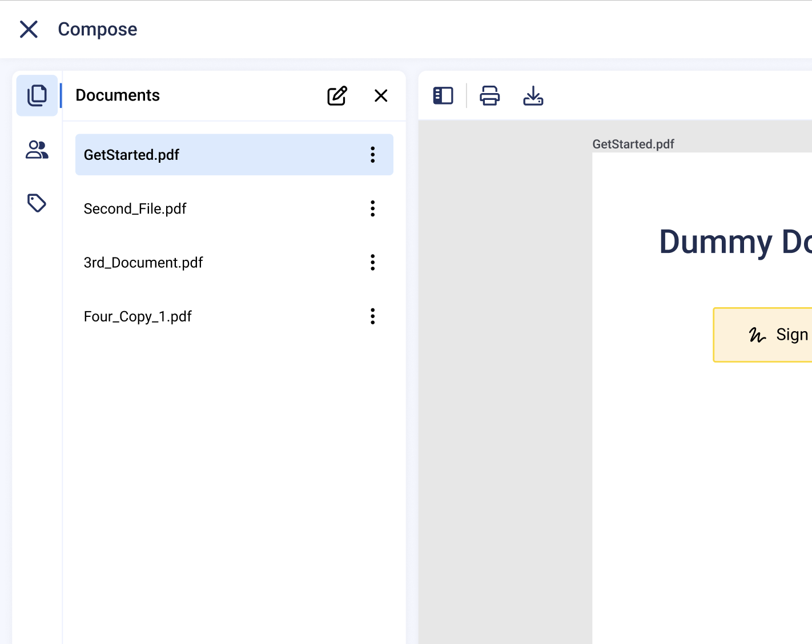Viewport: 812px width, 644px height.
Task: Click the edit documents pencil icon
Action: 337,96
